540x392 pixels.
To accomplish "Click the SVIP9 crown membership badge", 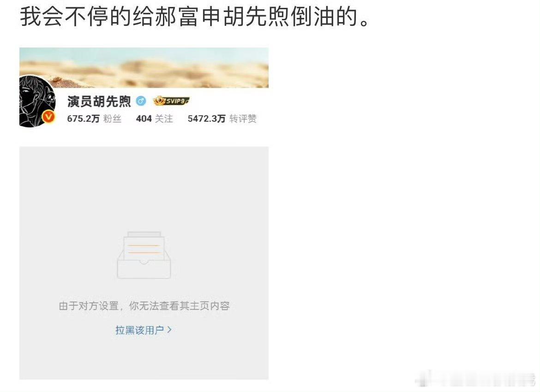I will click(x=171, y=101).
